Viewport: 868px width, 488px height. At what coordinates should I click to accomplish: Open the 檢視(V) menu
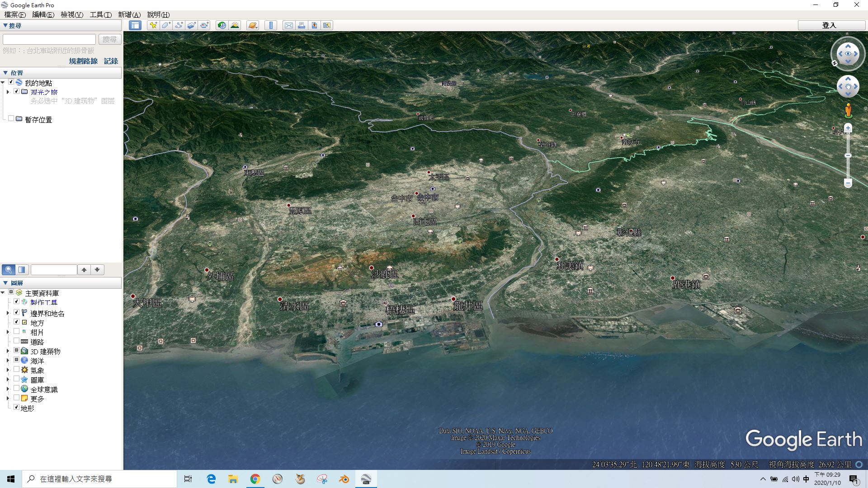[x=72, y=15]
